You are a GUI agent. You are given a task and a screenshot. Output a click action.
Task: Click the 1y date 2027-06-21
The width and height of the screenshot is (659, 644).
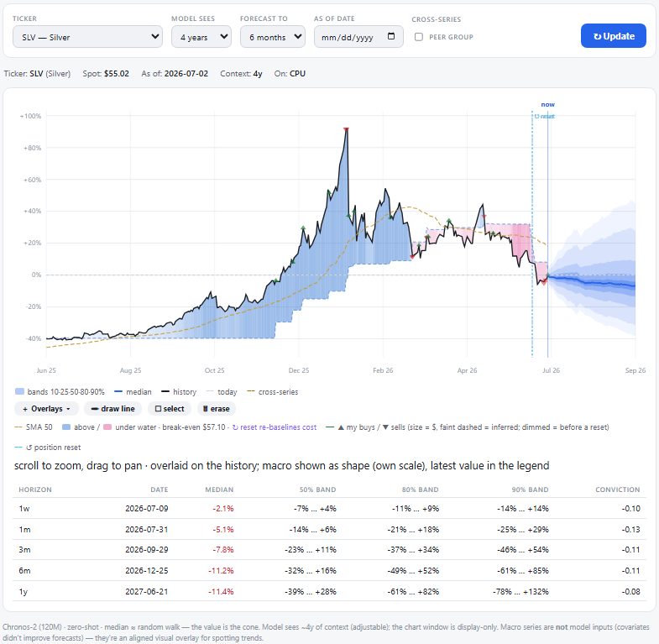[x=146, y=591]
